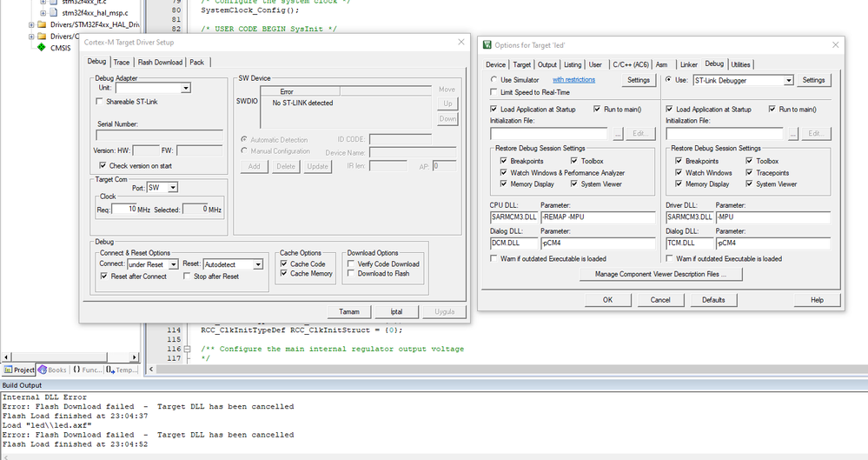Open the Functions panel tab icon
The height and width of the screenshot is (460, 868).
click(x=76, y=370)
